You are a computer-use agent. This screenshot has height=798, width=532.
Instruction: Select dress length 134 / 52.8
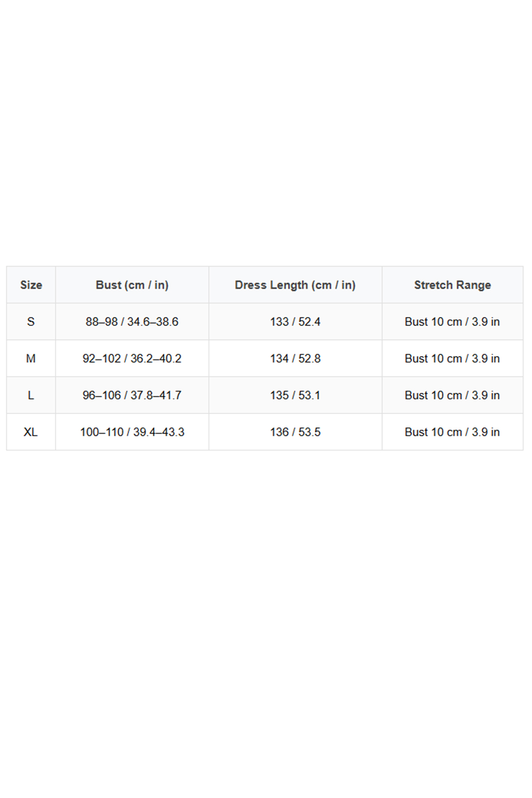(x=295, y=358)
